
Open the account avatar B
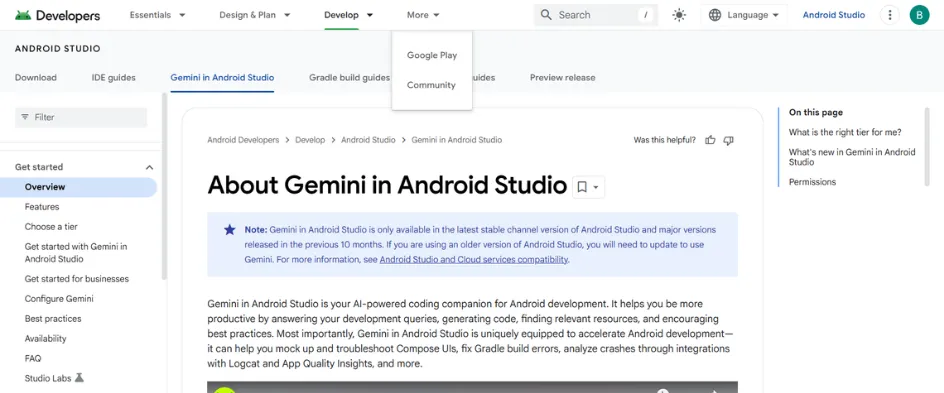[x=919, y=15]
